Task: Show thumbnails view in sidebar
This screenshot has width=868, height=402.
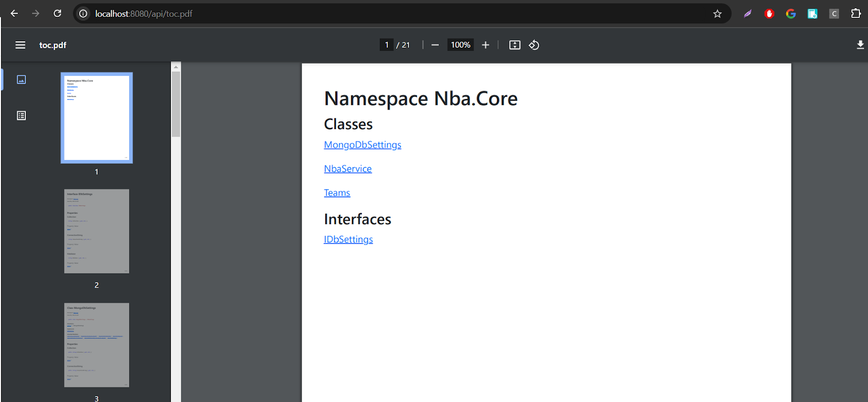Action: point(21,80)
